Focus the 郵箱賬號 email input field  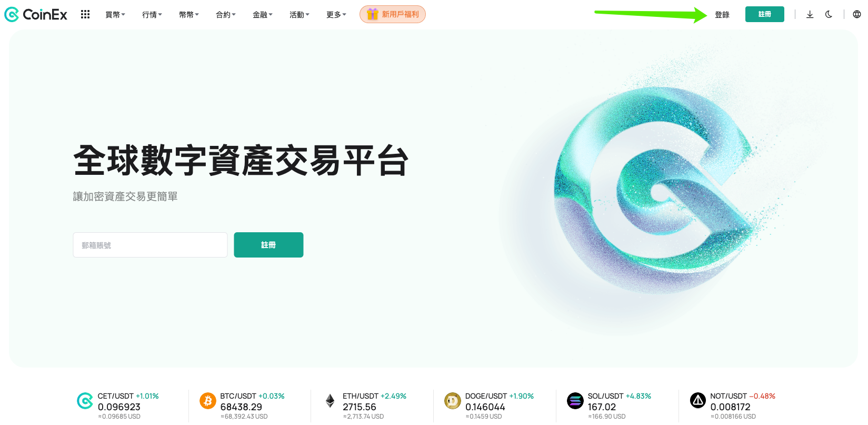point(150,245)
